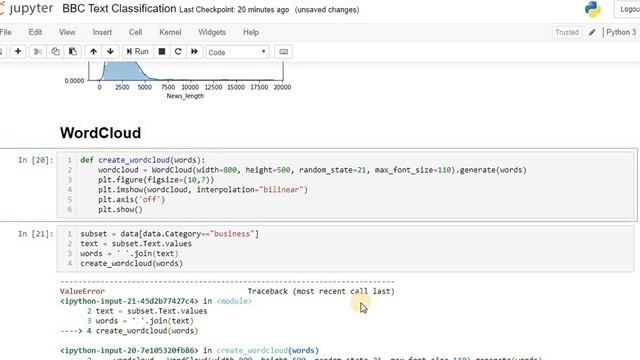The height and width of the screenshot is (360, 640).
Task: Click the In [21] cell prompt
Action: point(36,234)
